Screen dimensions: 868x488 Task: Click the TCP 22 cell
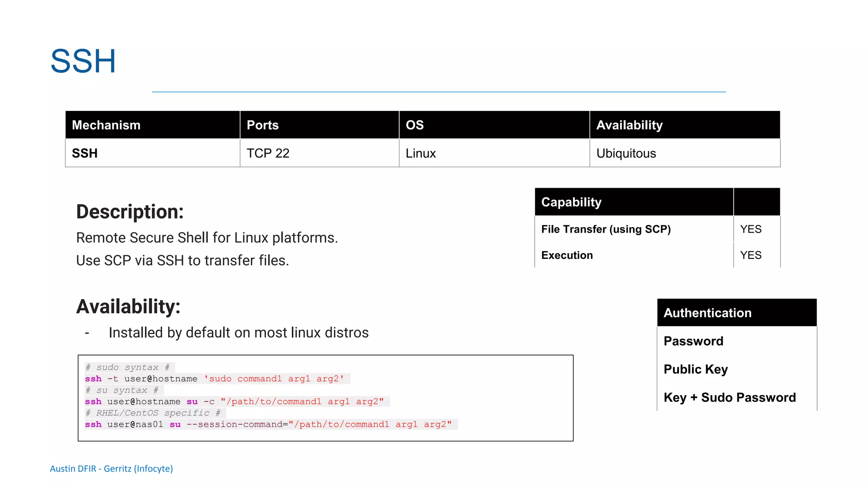click(x=320, y=153)
